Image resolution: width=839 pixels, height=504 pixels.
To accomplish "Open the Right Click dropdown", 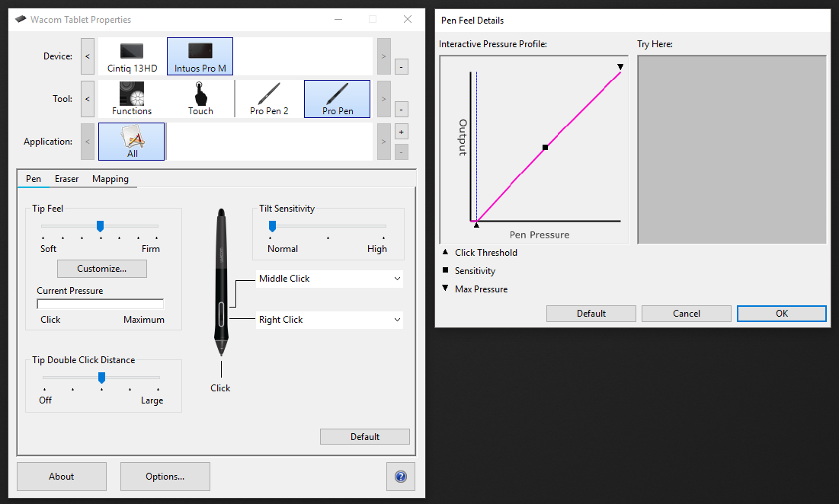I will (329, 320).
